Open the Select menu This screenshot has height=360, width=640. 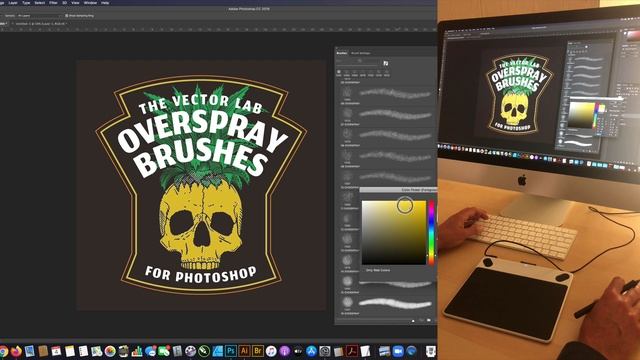point(40,2)
